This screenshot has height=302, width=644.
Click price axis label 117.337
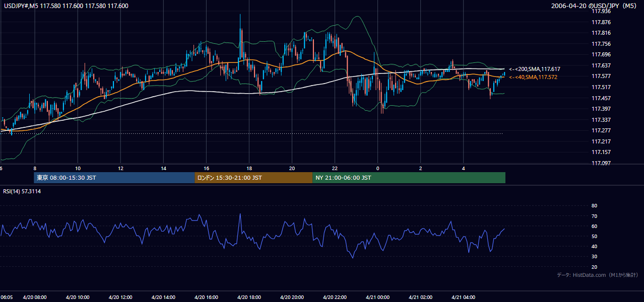click(601, 120)
